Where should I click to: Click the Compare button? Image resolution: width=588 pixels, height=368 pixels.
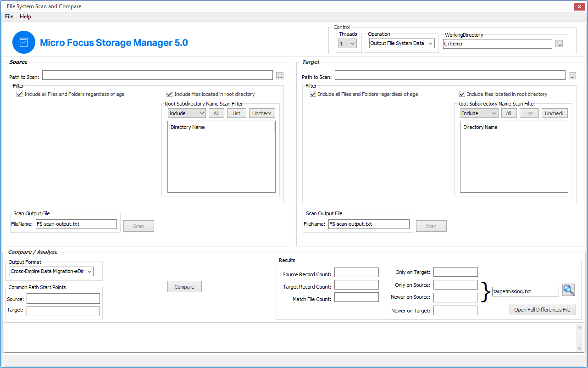click(184, 287)
